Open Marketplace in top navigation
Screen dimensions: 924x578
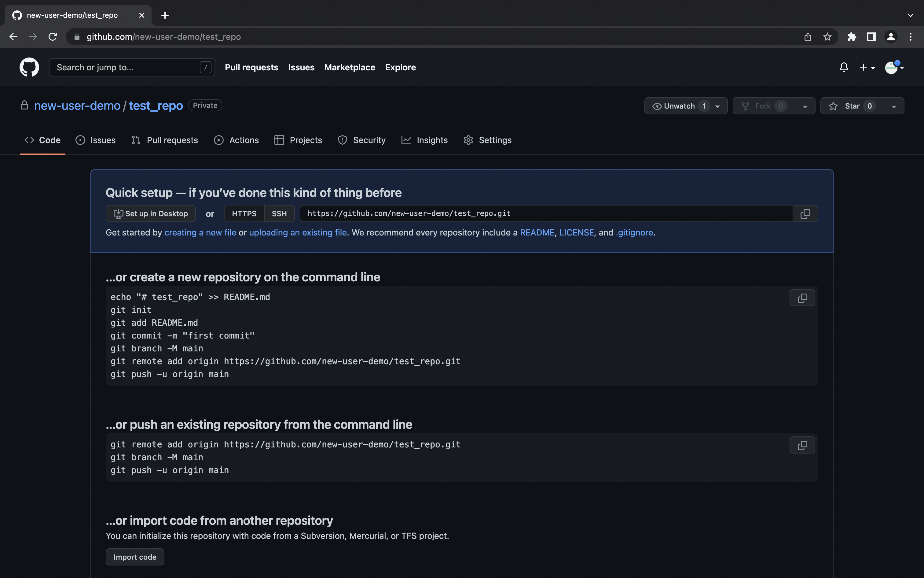[x=350, y=67]
